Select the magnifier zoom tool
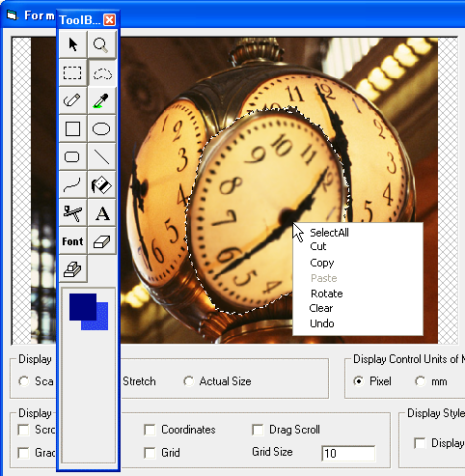Viewport: 465px width, 476px height. [101, 44]
